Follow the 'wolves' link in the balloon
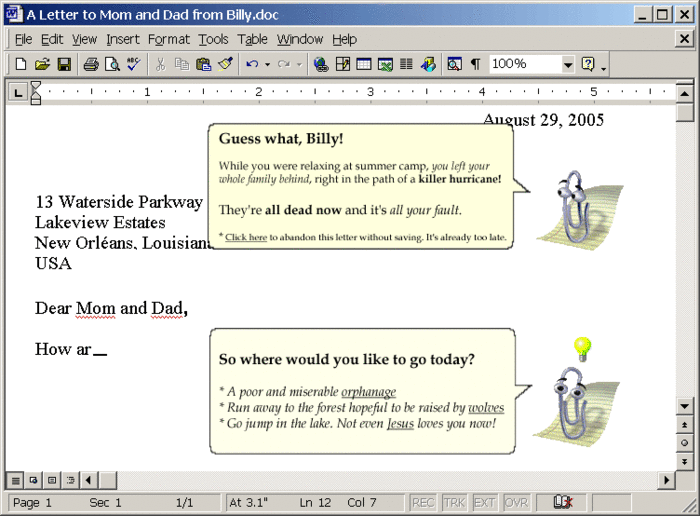This screenshot has height=516, width=700. tap(486, 408)
